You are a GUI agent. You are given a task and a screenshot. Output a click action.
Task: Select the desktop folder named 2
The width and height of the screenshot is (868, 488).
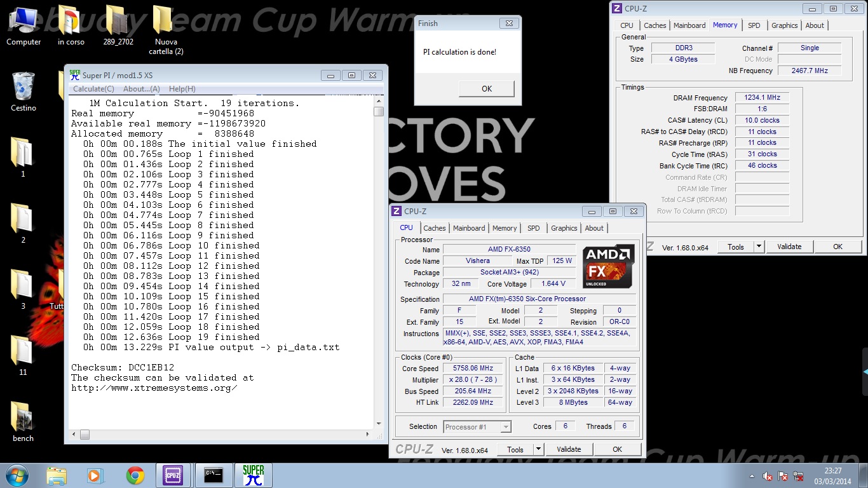23,223
